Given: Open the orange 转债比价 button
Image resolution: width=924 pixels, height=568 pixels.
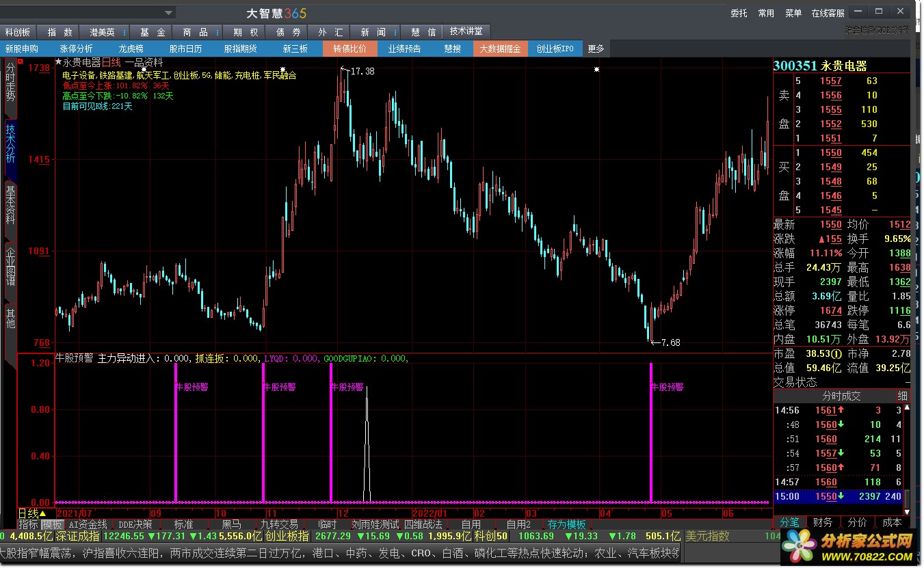Looking at the screenshot, I should (350, 49).
